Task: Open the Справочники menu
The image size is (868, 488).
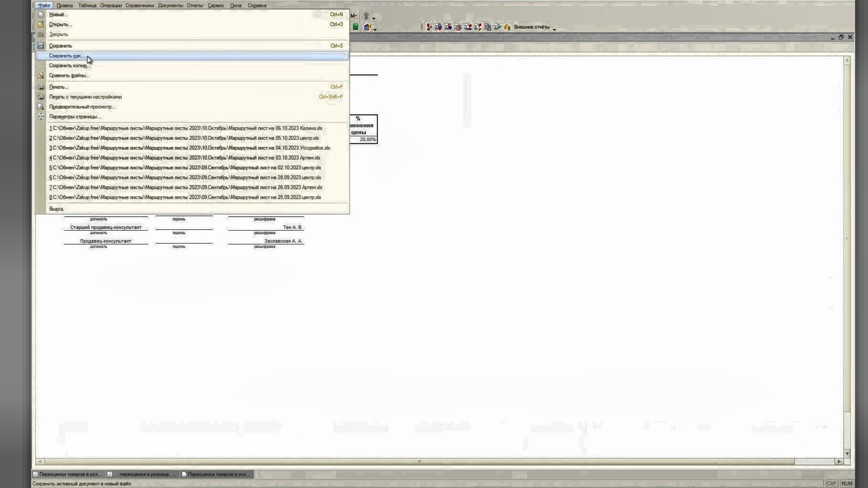Action: 140,5
